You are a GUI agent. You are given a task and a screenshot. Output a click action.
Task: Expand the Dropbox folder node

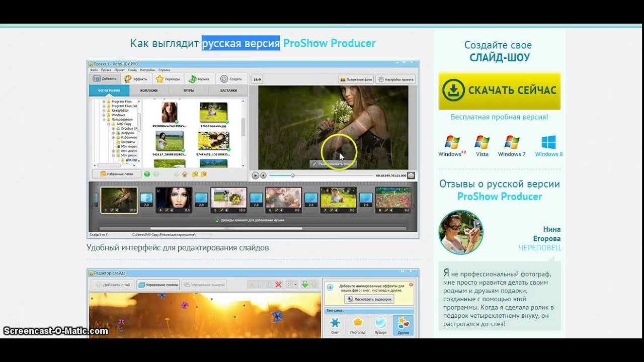[x=114, y=129]
